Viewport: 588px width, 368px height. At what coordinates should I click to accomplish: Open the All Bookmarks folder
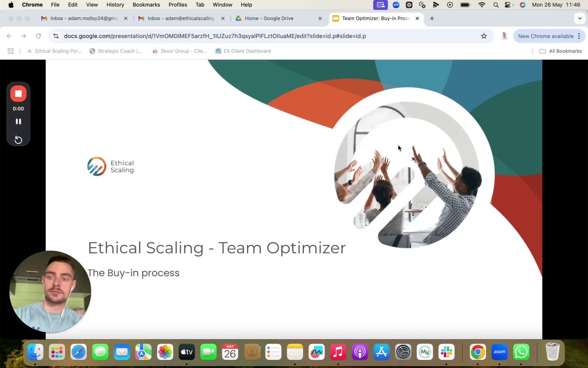click(560, 51)
